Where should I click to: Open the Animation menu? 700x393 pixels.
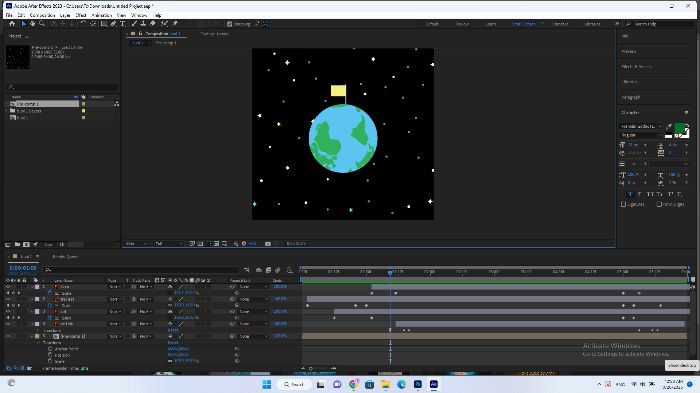[x=102, y=15]
